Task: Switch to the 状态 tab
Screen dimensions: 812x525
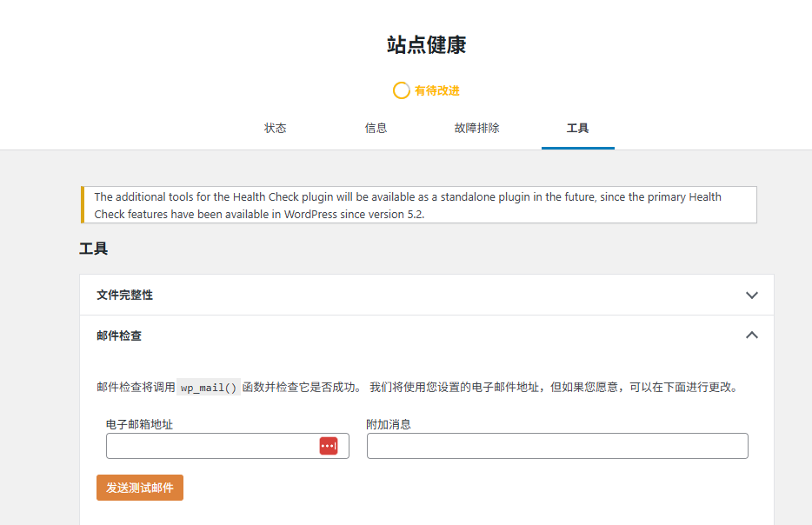Action: 275,128
